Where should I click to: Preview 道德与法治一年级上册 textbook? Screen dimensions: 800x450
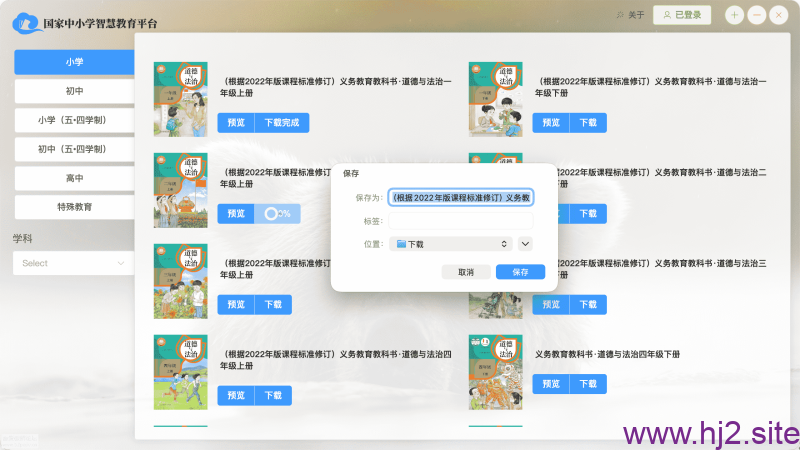(236, 122)
